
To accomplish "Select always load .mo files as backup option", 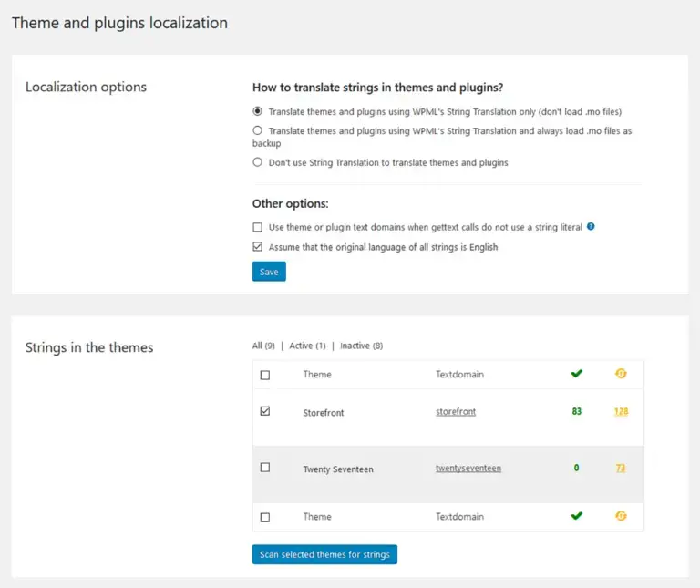I will coord(258,130).
